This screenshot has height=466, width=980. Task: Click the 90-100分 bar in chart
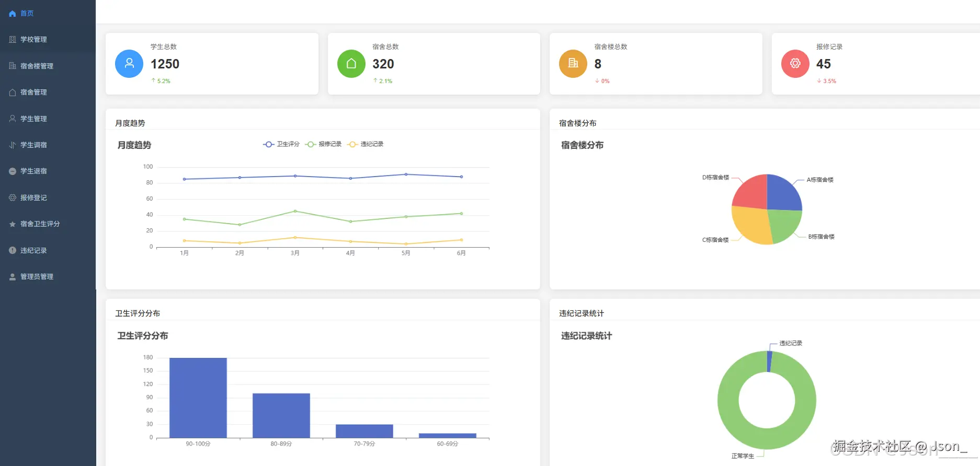(198, 398)
